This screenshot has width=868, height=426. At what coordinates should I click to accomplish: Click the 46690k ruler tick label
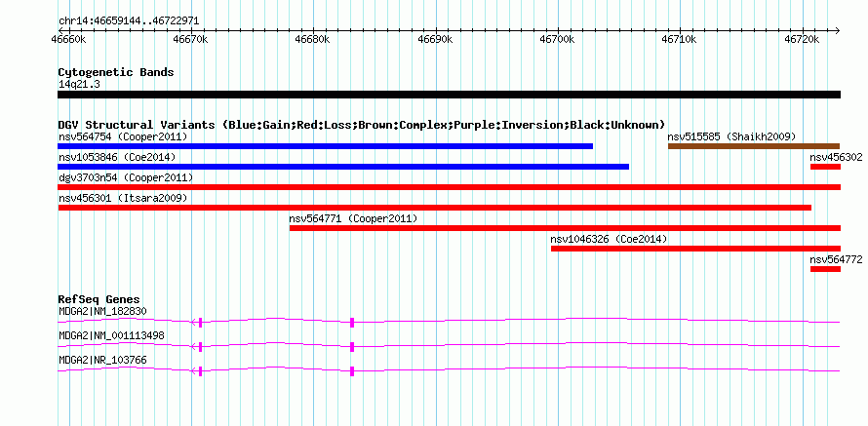tap(435, 39)
